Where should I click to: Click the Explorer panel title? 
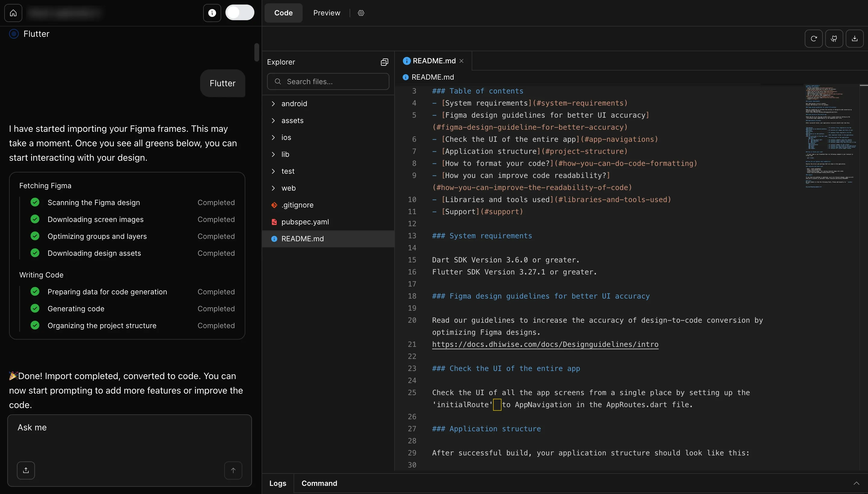[x=281, y=62]
